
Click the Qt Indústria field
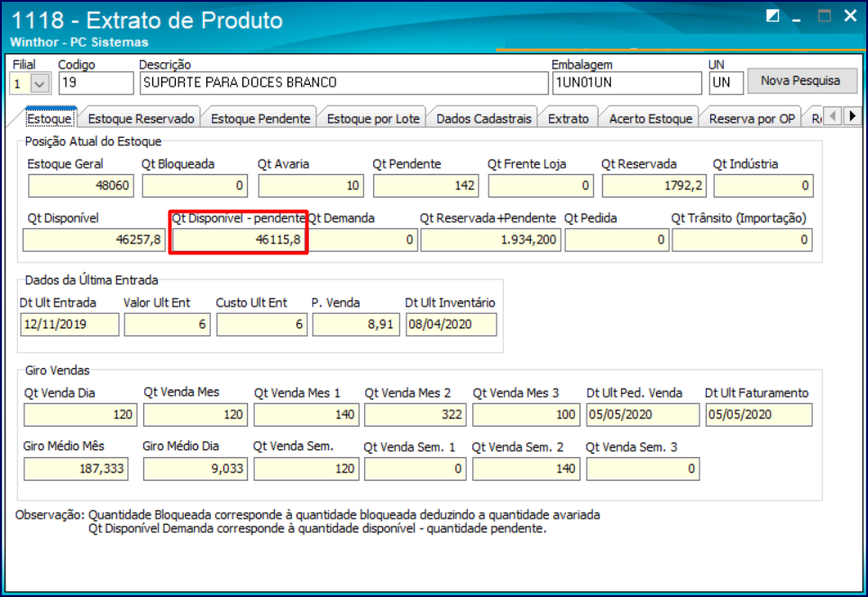click(763, 186)
